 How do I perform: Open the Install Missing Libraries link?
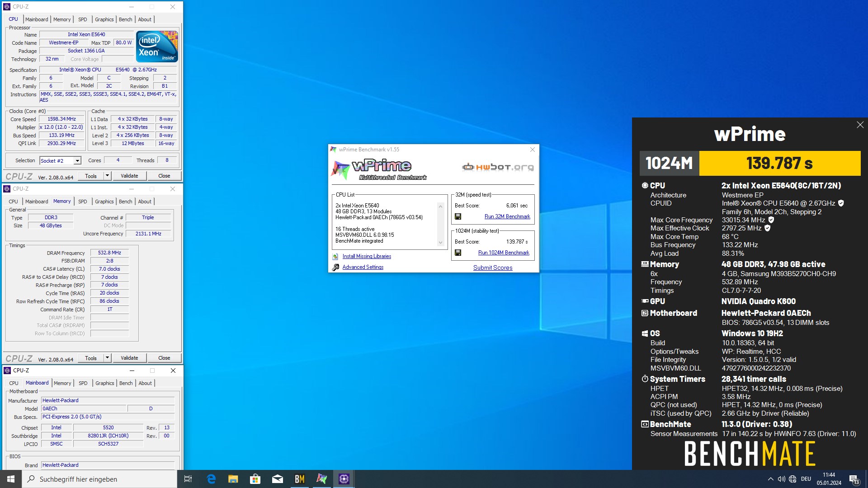click(x=367, y=256)
